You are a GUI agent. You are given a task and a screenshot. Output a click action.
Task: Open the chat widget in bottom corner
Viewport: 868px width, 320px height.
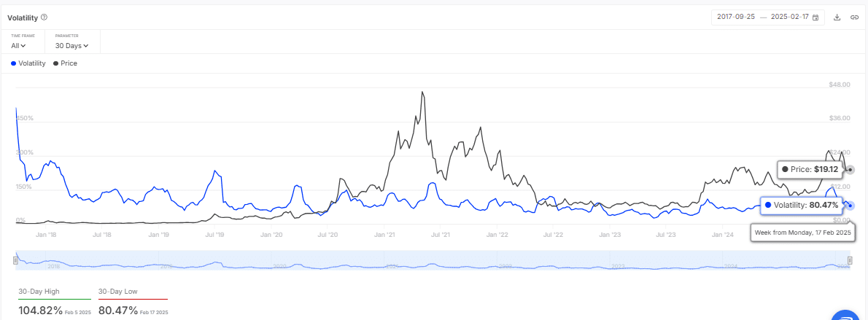pyautogui.click(x=847, y=315)
